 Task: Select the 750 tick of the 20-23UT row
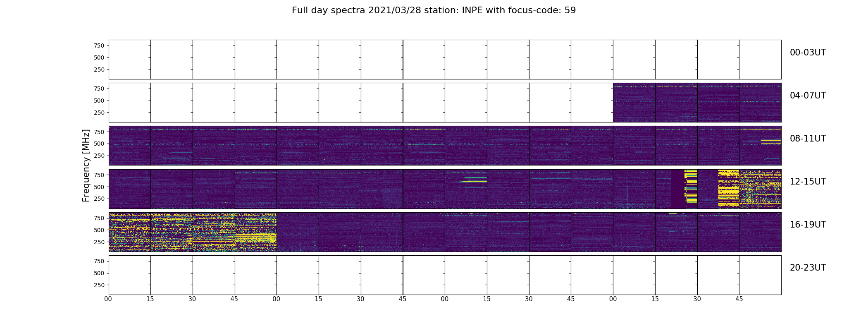99,261
